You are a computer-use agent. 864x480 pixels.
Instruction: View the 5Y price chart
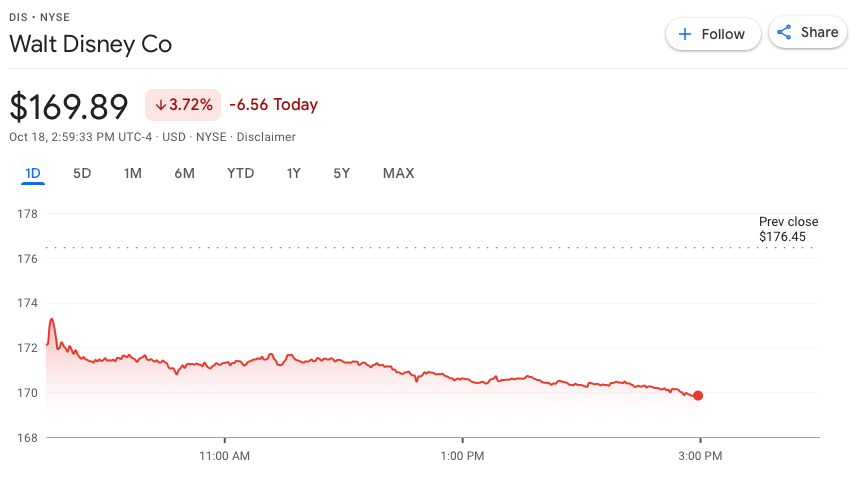[342, 173]
